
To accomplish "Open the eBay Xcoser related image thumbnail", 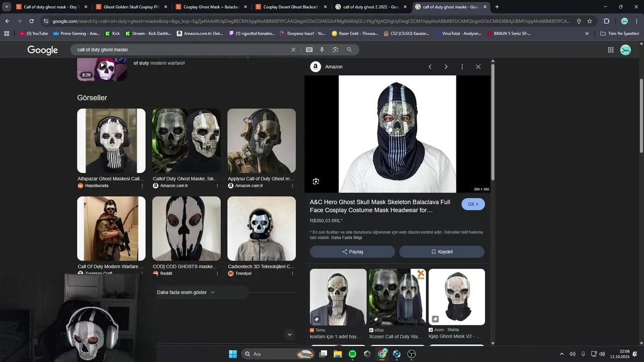I will click(x=397, y=297).
